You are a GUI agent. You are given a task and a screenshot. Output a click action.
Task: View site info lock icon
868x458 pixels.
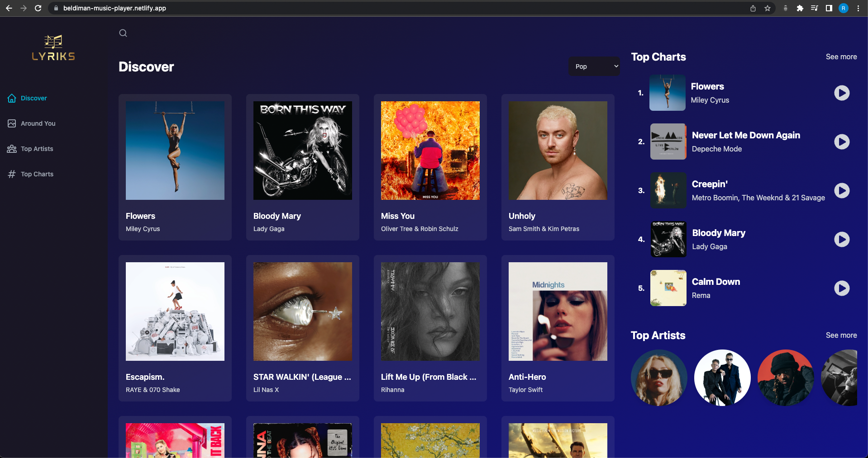56,8
